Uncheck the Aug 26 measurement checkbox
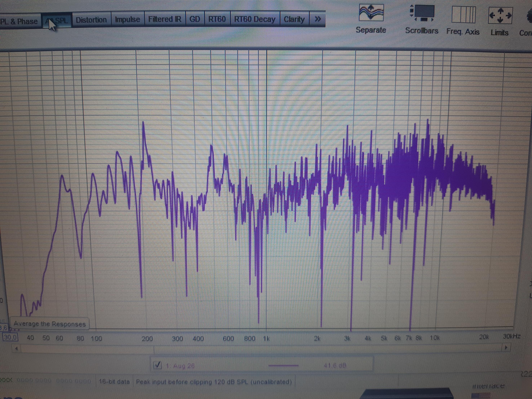The width and height of the screenshot is (532, 399). 158,365
